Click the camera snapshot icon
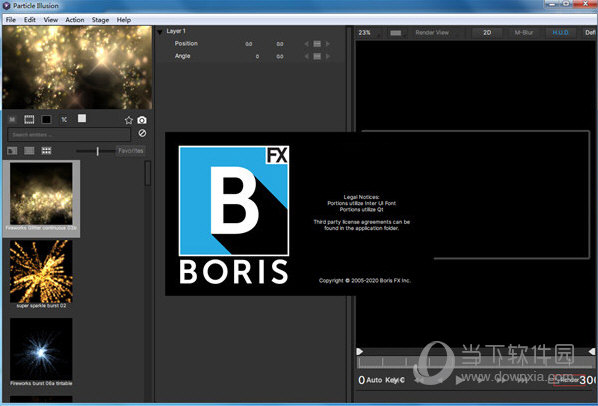The height and width of the screenshot is (406, 598). [x=142, y=120]
